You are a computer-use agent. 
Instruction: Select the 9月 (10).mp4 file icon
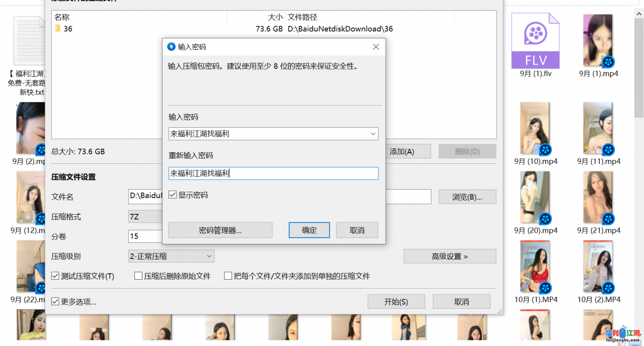[535, 129]
